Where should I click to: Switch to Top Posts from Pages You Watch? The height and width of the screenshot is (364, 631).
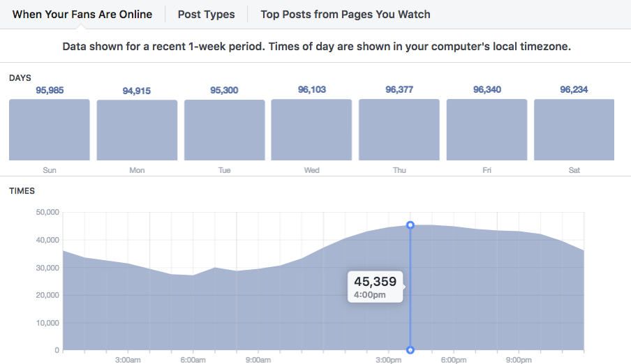click(345, 14)
